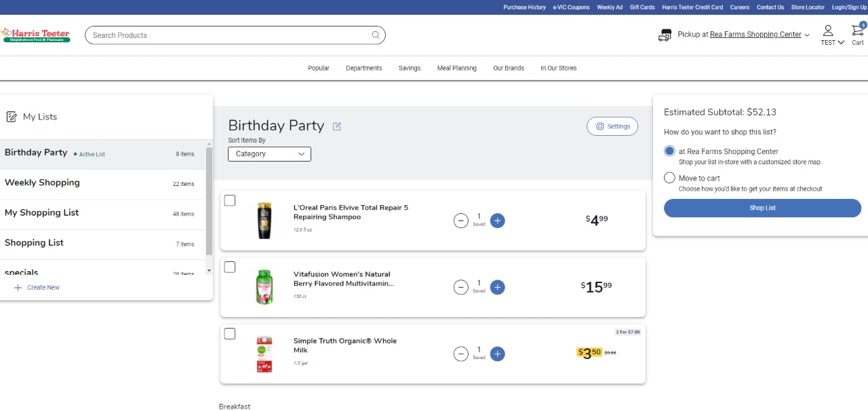The image size is (868, 410).
Task: Open the Popular menu
Action: pyautogui.click(x=319, y=68)
